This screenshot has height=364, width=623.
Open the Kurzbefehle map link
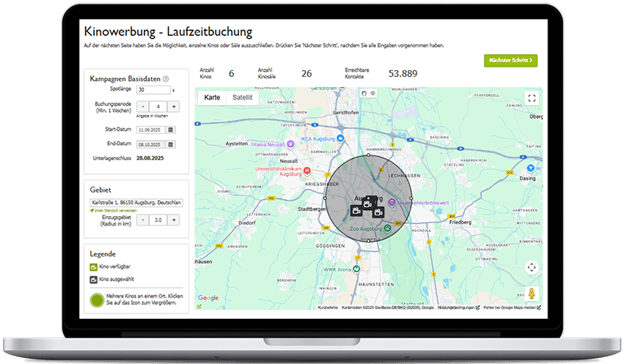coord(328,307)
